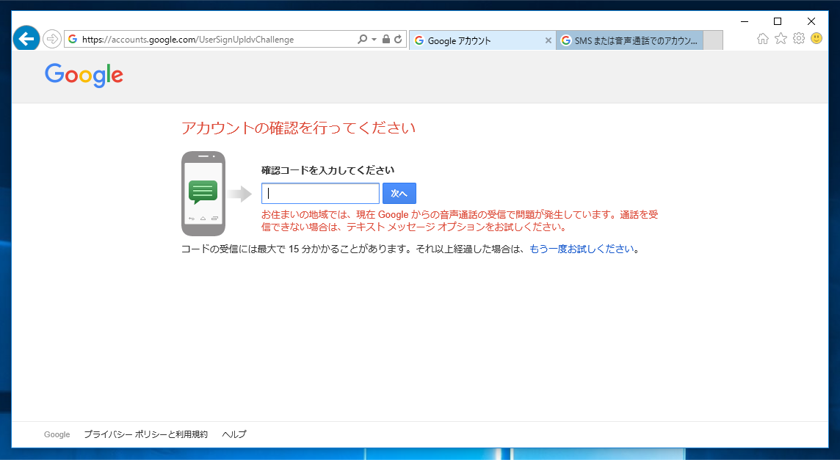Screen dimensions: 840x460
Task: Click the Google footer link
Action: pos(57,434)
